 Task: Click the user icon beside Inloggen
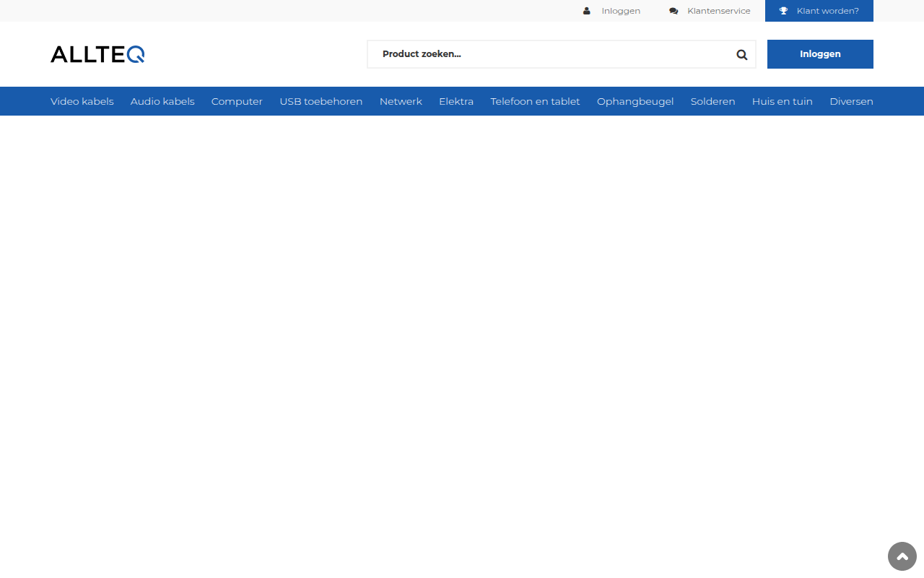[x=587, y=11]
